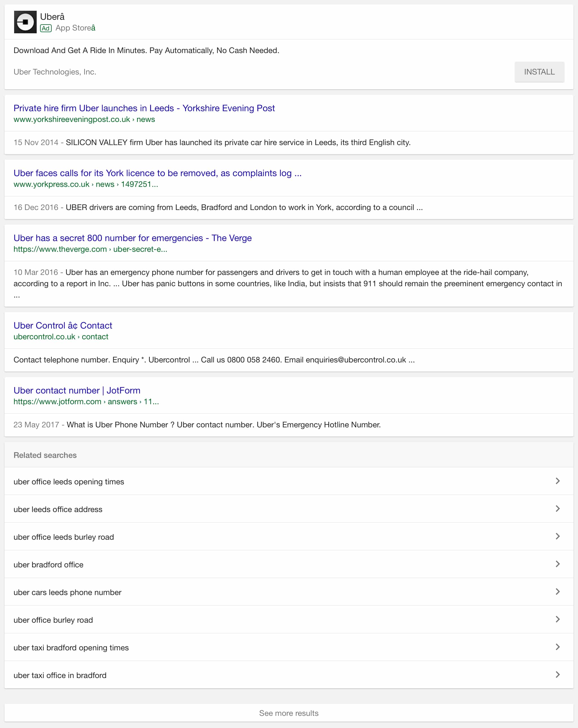Screen dimensions: 578x728
Task: Click chevron beside uber office burley road
Action: pyautogui.click(x=557, y=619)
